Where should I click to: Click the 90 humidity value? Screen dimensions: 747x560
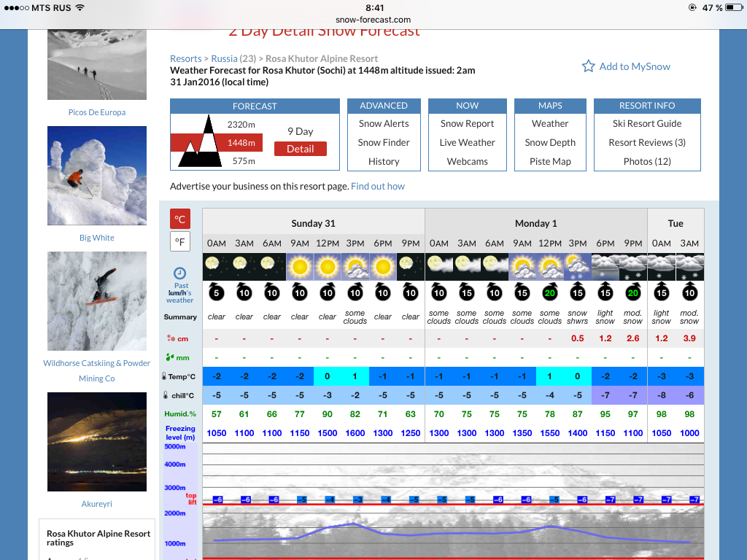pyautogui.click(x=328, y=414)
